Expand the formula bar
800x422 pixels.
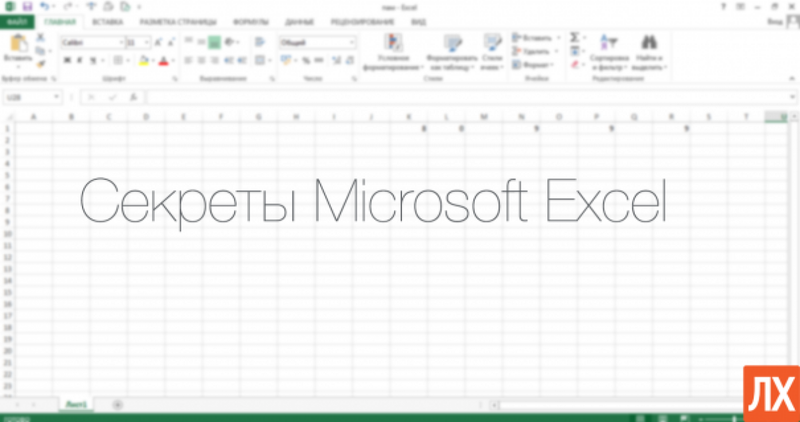[x=792, y=97]
